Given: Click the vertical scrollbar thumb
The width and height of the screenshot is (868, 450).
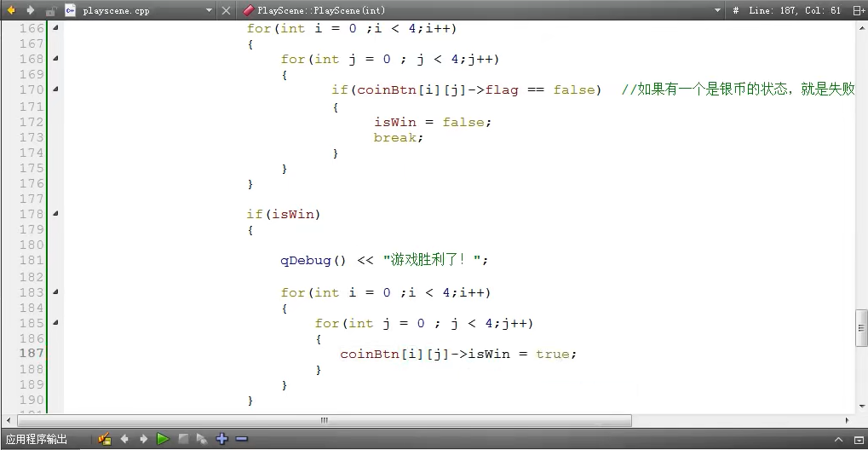Looking at the screenshot, I should point(861,327).
